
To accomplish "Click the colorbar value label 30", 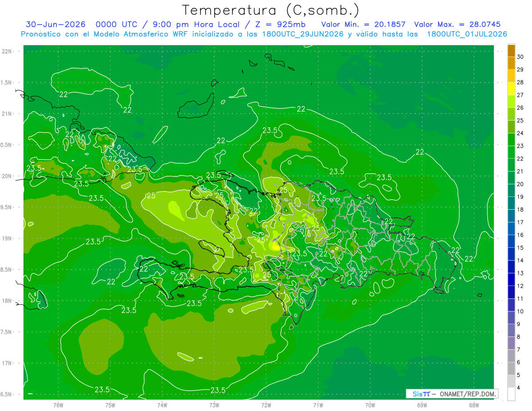I will pyautogui.click(x=520, y=57).
